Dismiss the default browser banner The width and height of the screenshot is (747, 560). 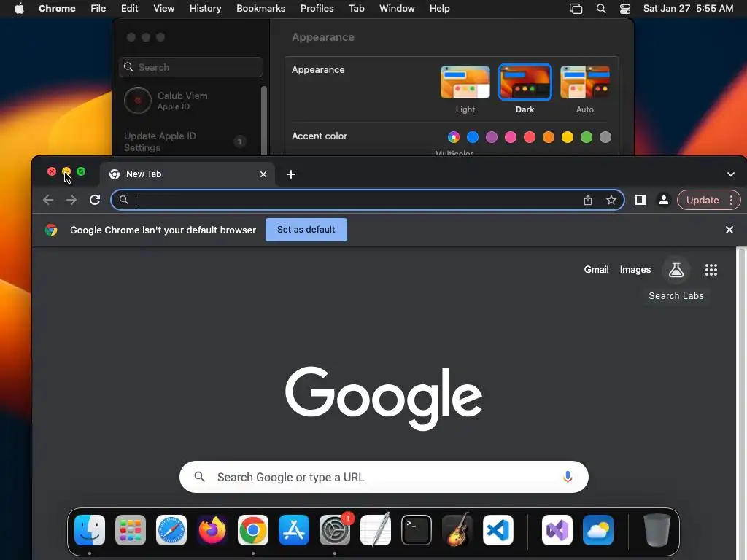click(729, 230)
